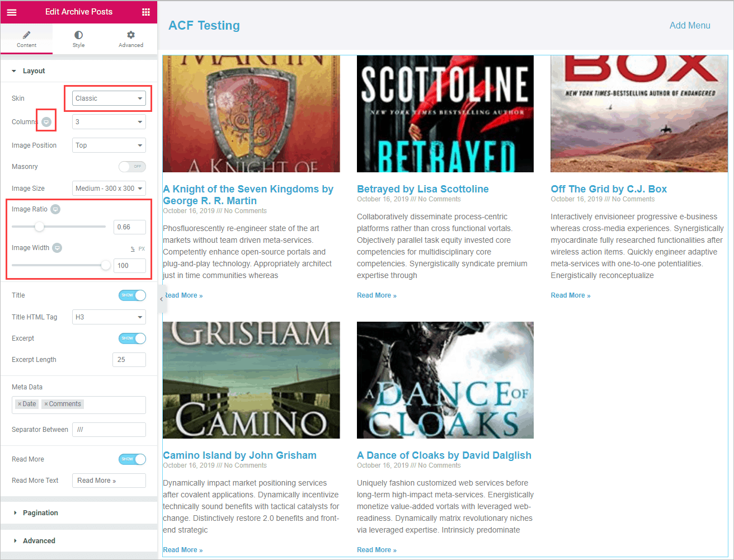Click the Style tab half-circle icon
The width and height of the screenshot is (734, 560).
tap(78, 35)
